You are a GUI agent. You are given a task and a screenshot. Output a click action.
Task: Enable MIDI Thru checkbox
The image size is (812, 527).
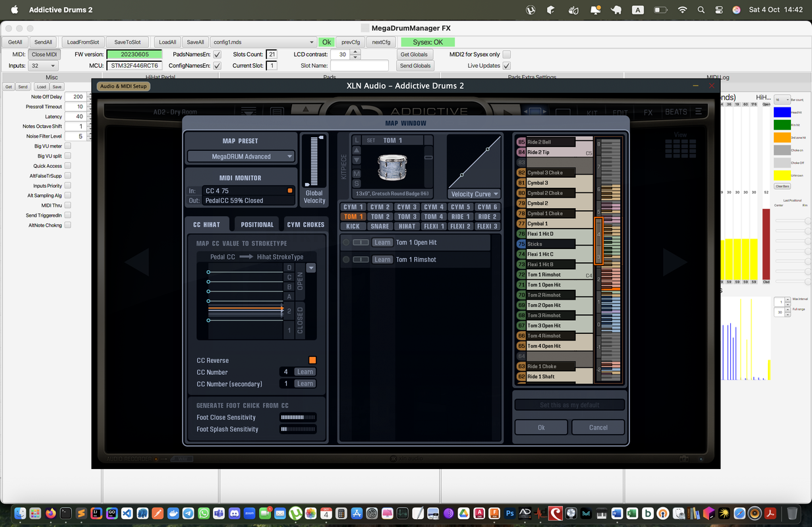68,206
